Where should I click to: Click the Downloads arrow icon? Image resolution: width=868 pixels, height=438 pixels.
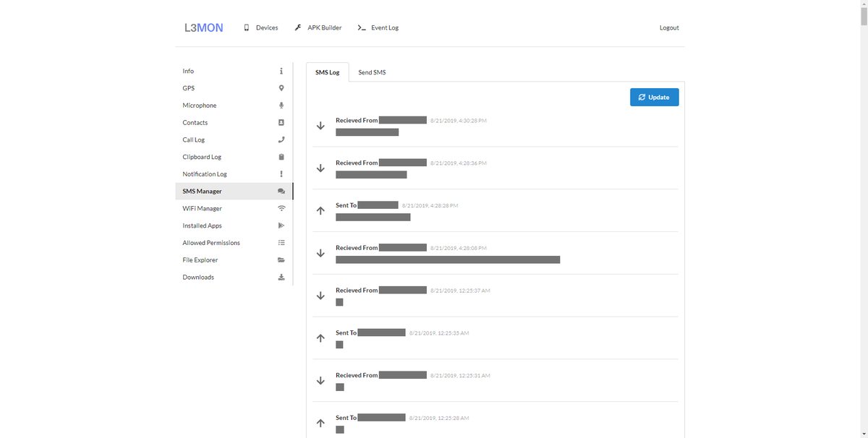pyautogui.click(x=281, y=278)
